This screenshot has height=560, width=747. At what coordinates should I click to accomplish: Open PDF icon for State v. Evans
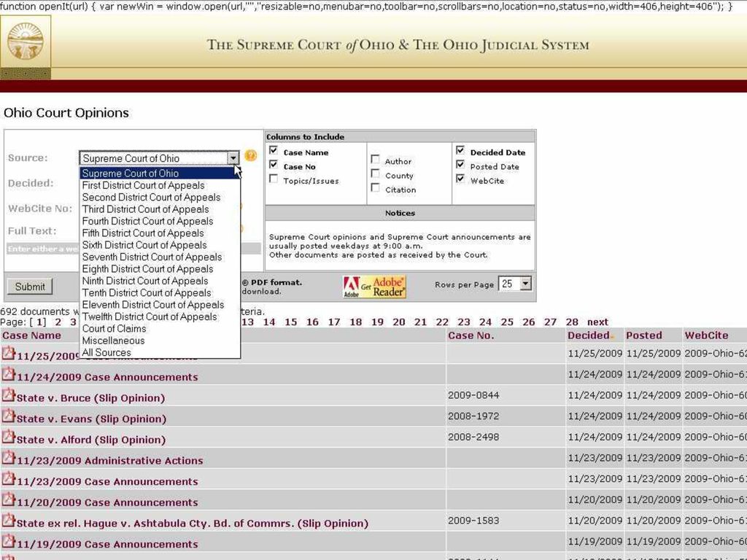pyautogui.click(x=9, y=416)
